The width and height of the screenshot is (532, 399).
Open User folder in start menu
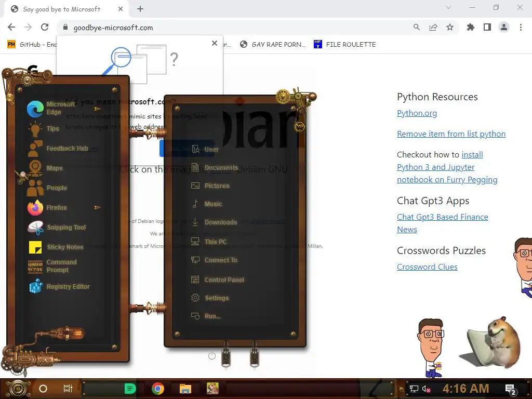[x=205, y=149]
